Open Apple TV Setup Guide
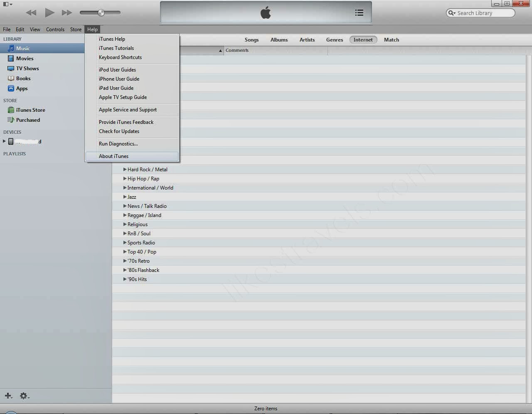Image resolution: width=532 pixels, height=414 pixels. click(132, 97)
